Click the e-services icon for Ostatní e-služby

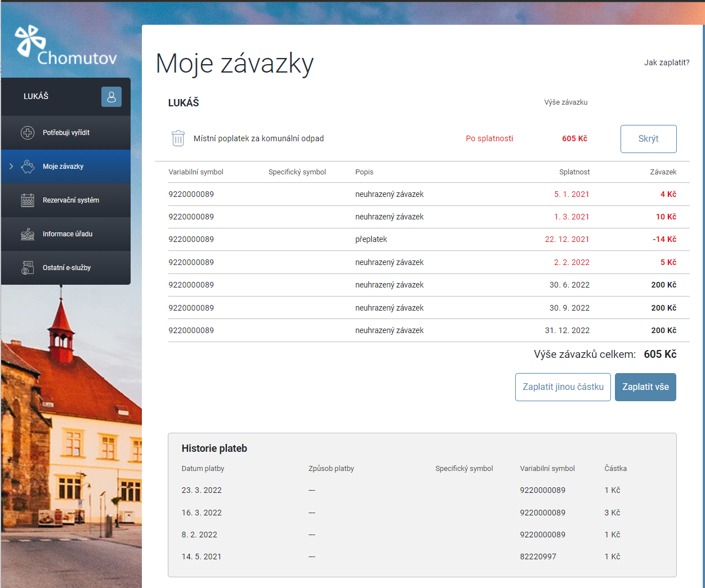coord(28,268)
